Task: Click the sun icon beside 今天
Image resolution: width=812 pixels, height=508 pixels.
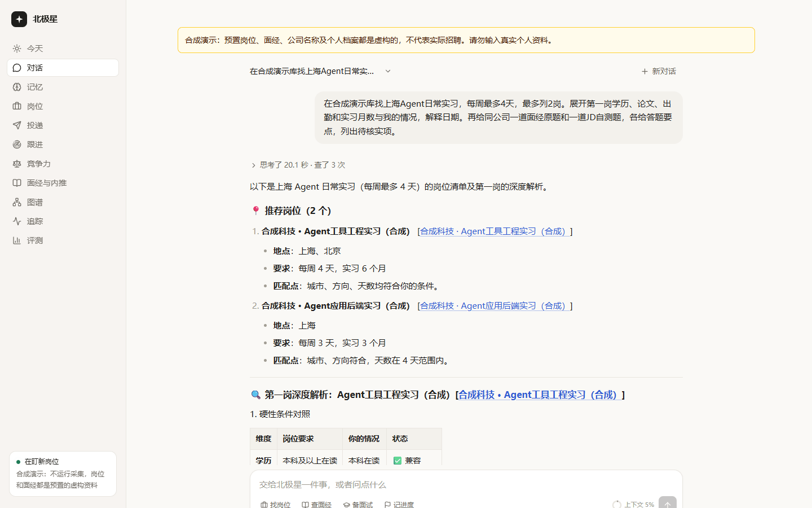Action: (x=17, y=49)
